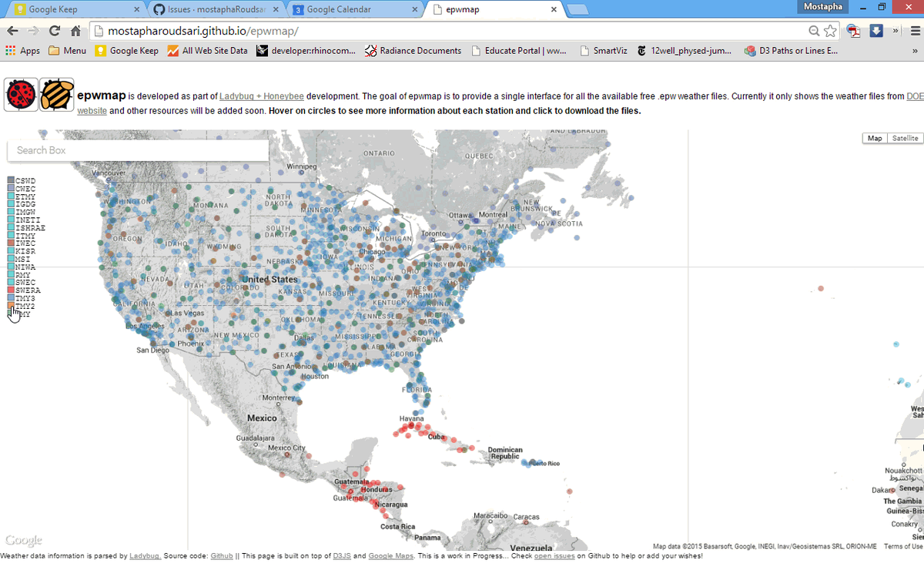The width and height of the screenshot is (924, 577).
Task: Click the TMY2 legend color swatch
Action: tap(11, 307)
